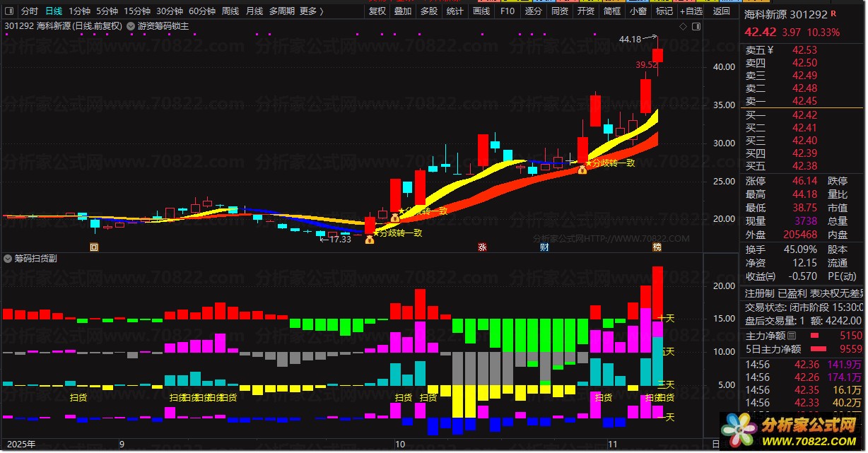Click the 叠加 overlay button
Viewport: 868px width, 453px height.
403,11
